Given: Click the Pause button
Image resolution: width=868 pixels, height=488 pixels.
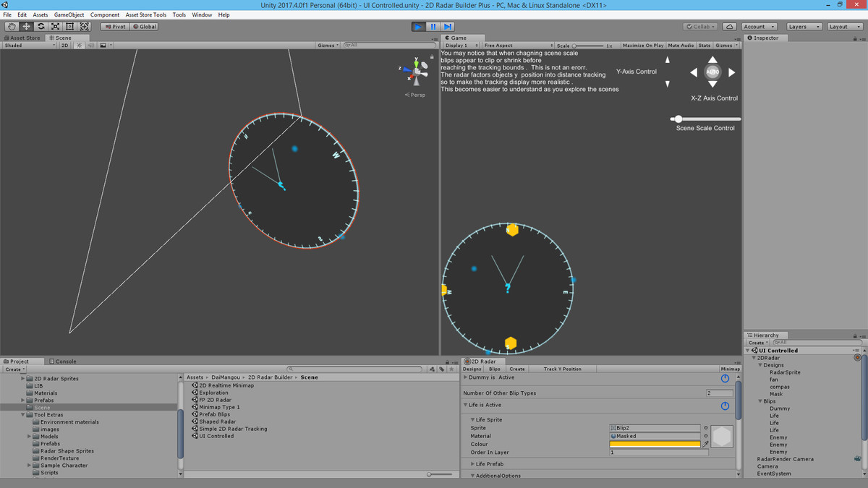Looking at the screenshot, I should tap(433, 26).
